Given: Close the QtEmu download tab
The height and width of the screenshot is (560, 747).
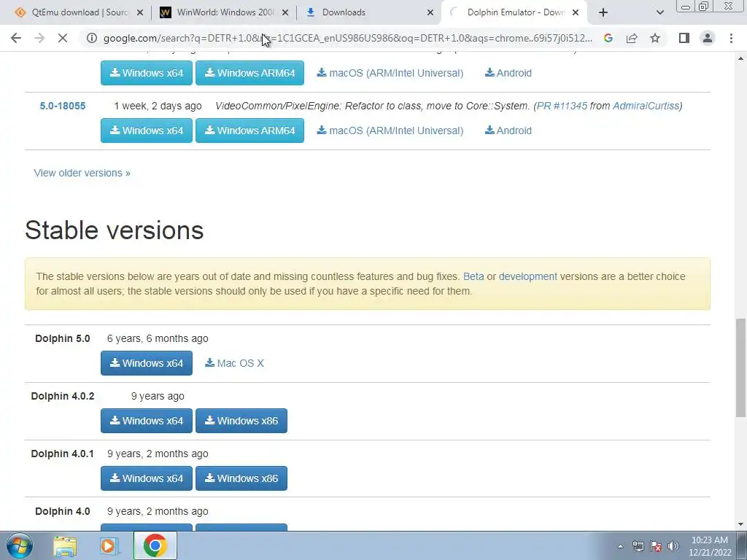Looking at the screenshot, I should point(140,12).
